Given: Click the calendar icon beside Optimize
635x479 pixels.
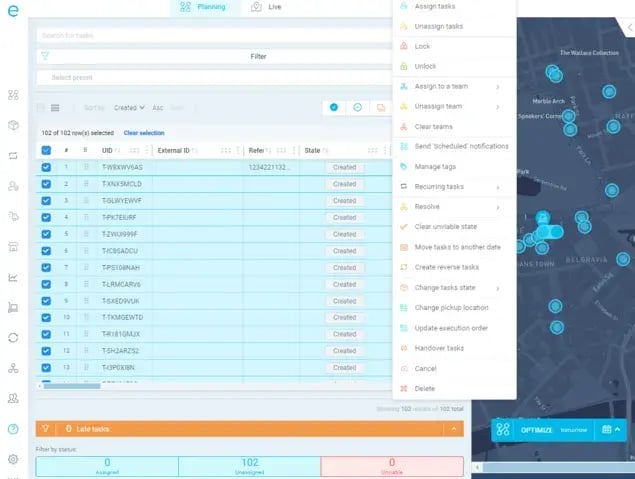Looking at the screenshot, I should [x=607, y=429].
